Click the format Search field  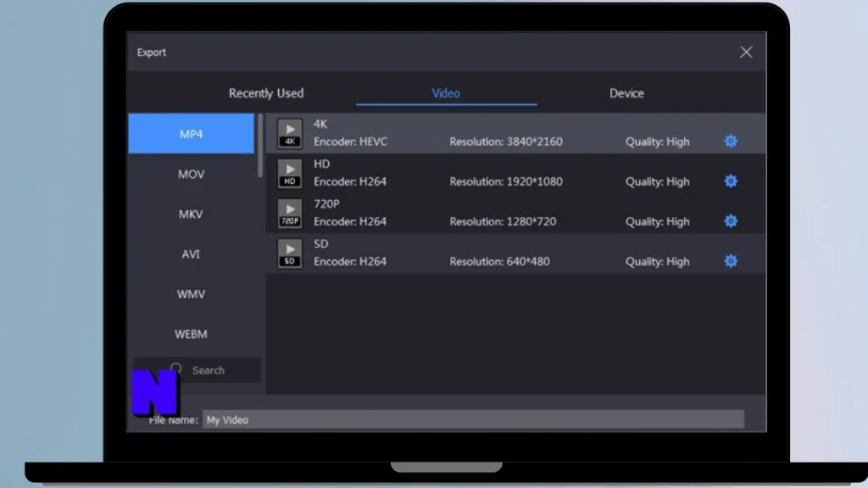197,370
